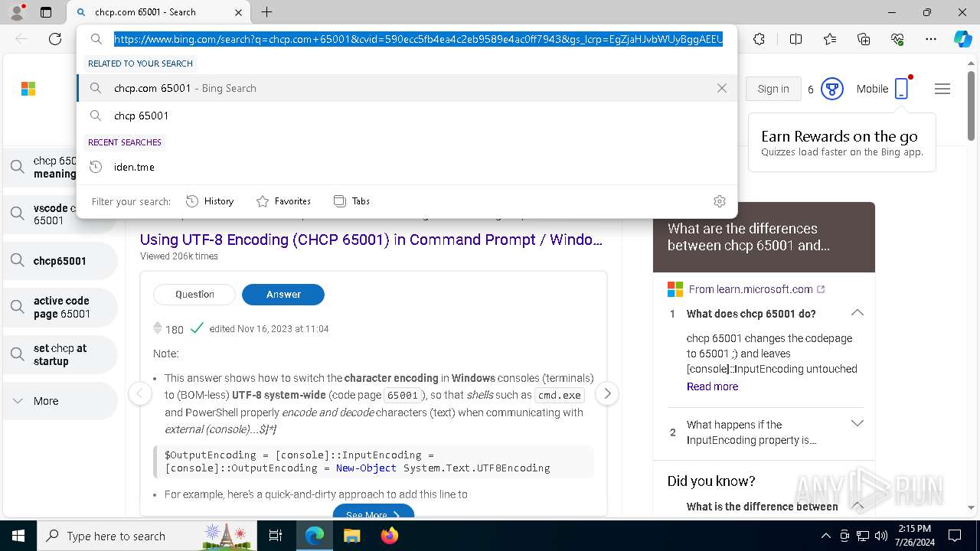The image size is (980, 551).
Task: Open Settings and more ellipsis menu
Action: pos(931,39)
